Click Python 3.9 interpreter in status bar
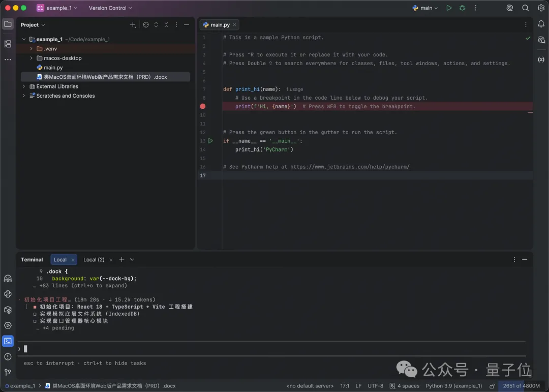 pyautogui.click(x=453, y=386)
